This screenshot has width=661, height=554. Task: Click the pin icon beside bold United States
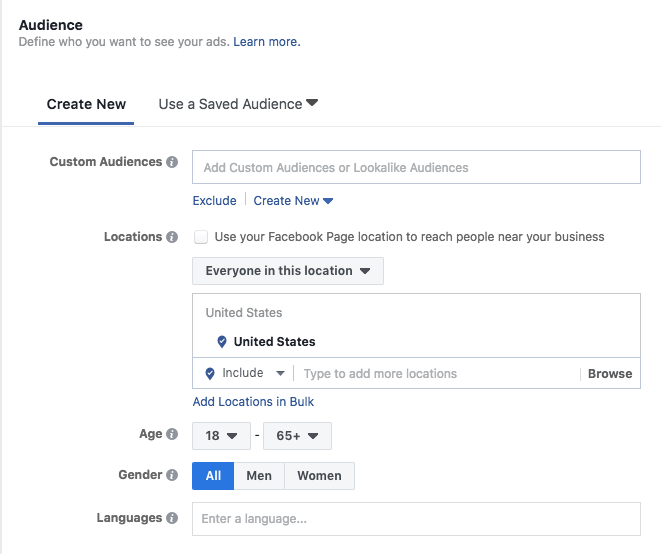pyautogui.click(x=222, y=342)
